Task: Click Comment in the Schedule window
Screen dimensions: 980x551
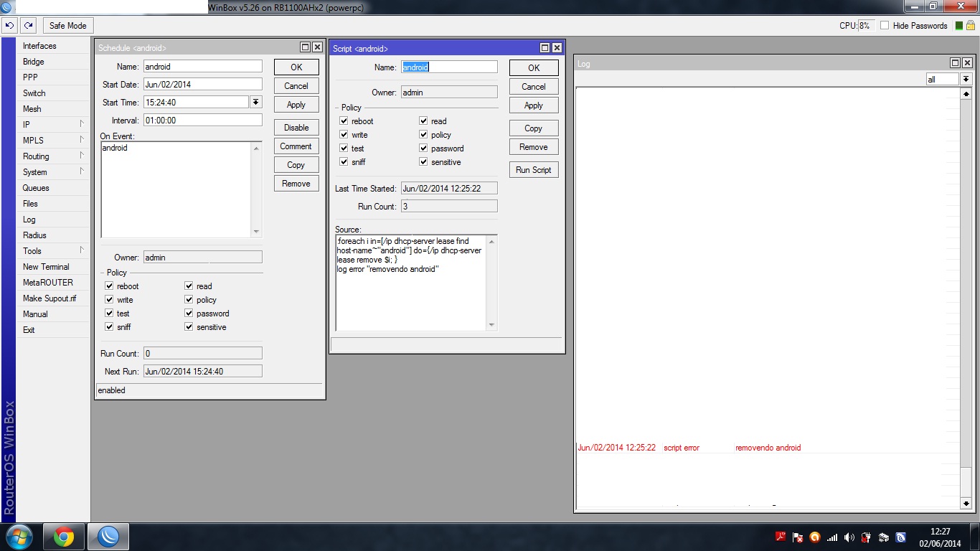Action: coord(296,146)
